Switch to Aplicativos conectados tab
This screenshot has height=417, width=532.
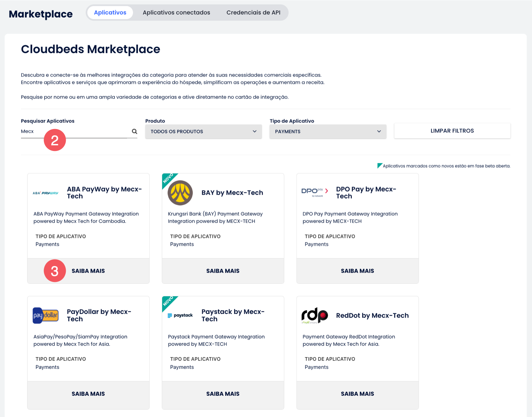click(176, 13)
